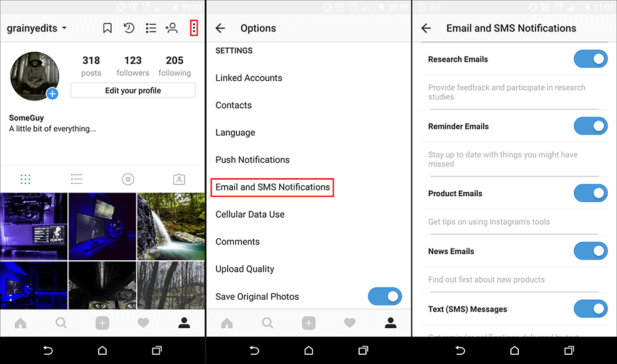The height and width of the screenshot is (364, 617).
Task: Open face with green eyes thumbnail
Action: (x=102, y=285)
